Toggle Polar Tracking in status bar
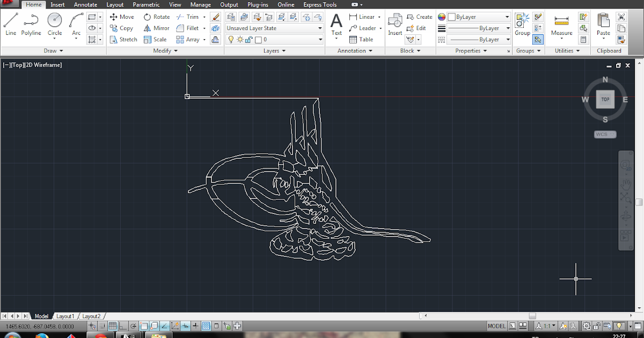Screen dimensions: 644x338 click(133, 326)
